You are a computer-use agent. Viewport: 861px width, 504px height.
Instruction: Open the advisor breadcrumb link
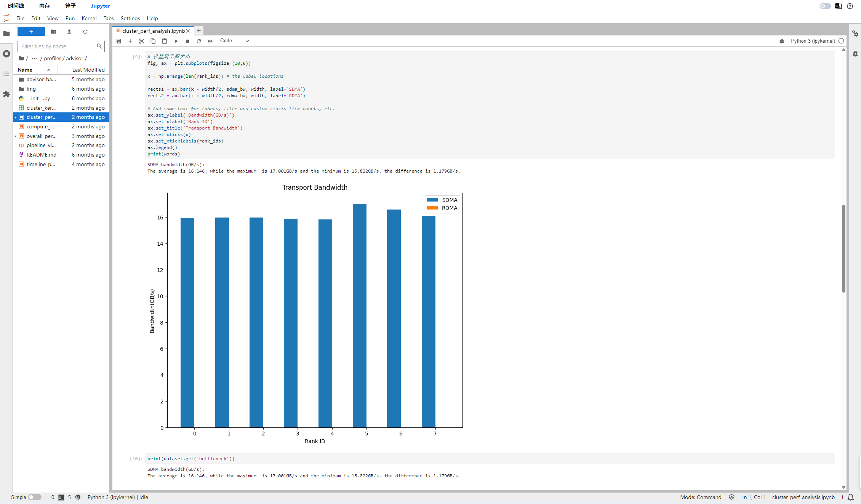coord(75,58)
